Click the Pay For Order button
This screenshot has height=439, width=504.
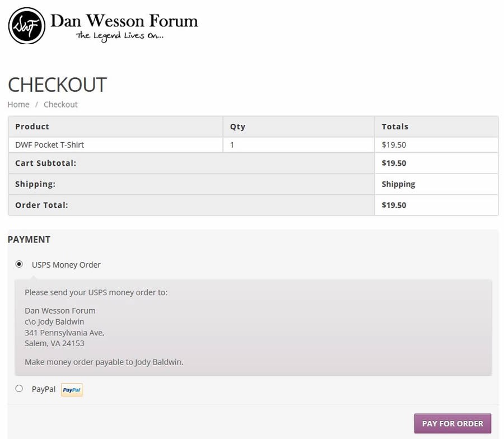[452, 423]
